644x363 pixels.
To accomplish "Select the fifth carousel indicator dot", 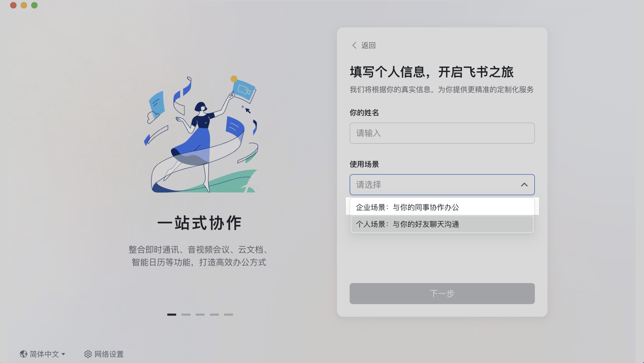I will 229,314.
